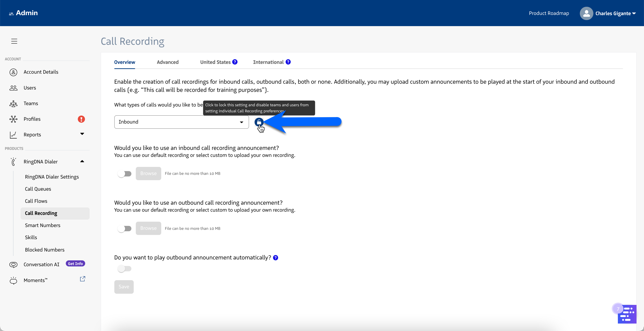The image size is (644, 331).
Task: Click help icon beside outbound announcement question
Action: coord(276,258)
